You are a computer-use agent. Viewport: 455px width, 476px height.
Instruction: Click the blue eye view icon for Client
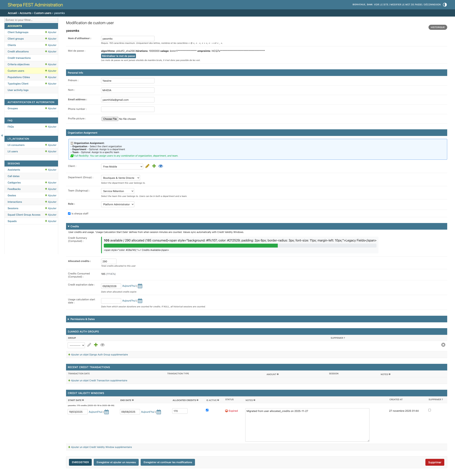point(160,166)
